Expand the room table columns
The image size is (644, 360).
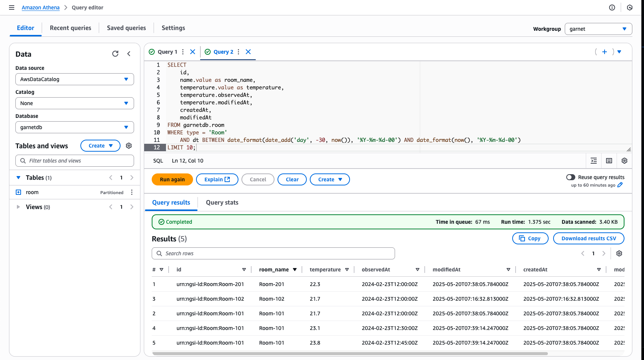click(x=18, y=192)
